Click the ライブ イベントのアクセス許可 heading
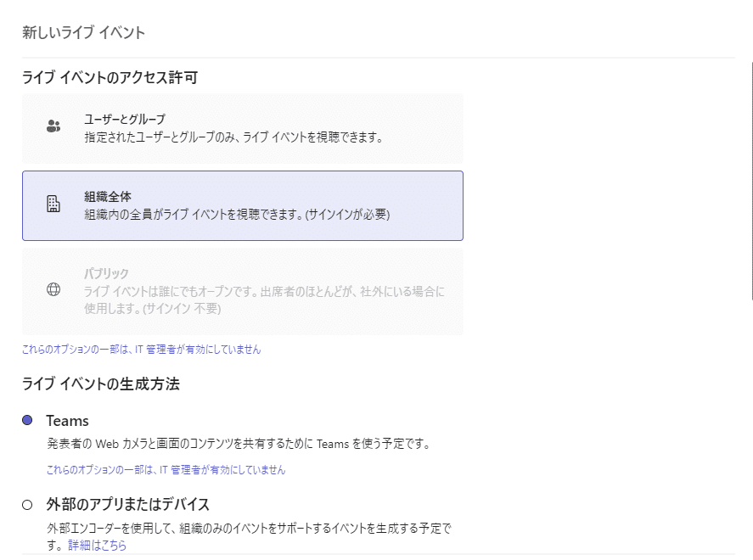The height and width of the screenshot is (560, 753). click(x=110, y=77)
